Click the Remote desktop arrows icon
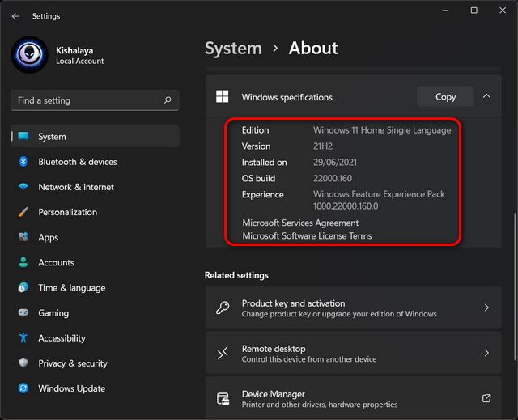This screenshot has height=420, width=518. (223, 353)
